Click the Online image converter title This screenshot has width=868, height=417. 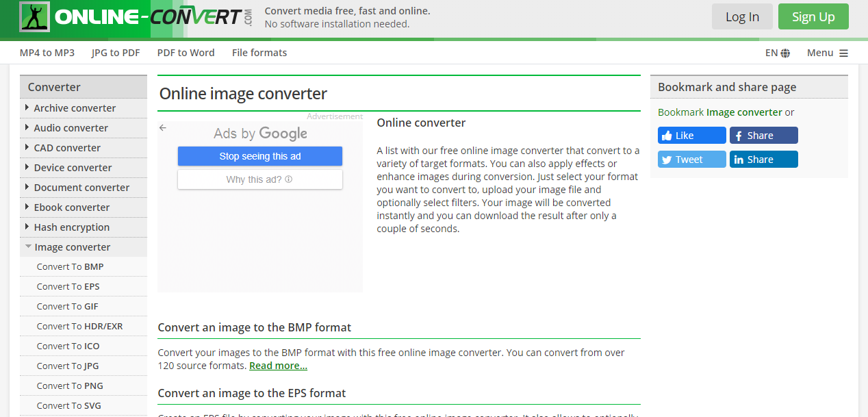click(x=243, y=94)
